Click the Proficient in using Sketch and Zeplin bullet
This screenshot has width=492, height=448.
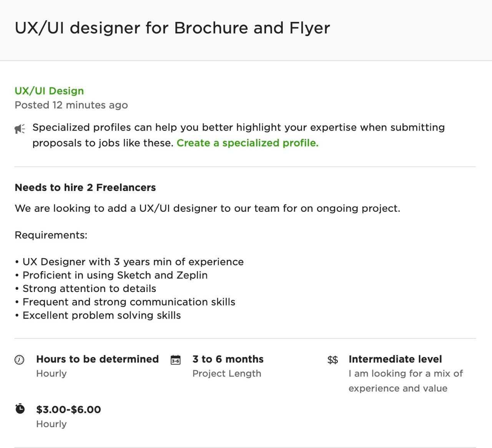pyautogui.click(x=111, y=275)
